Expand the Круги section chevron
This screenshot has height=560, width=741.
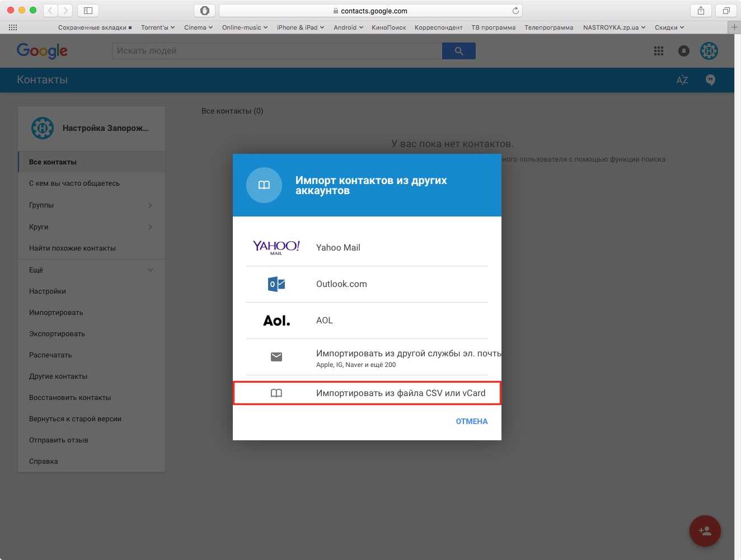click(x=150, y=227)
